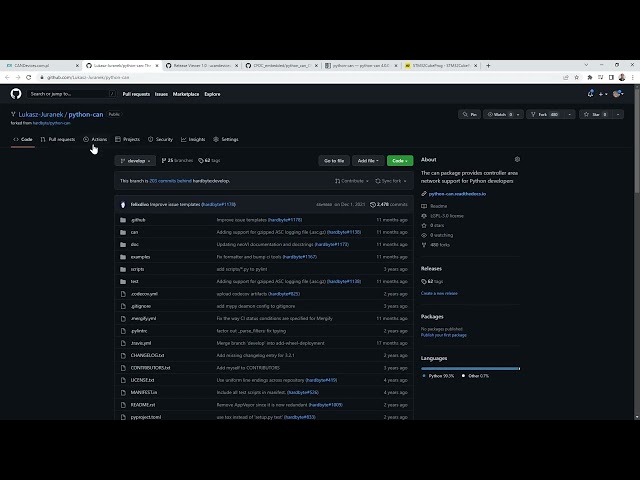
Task: Open the 2,478 commits history
Action: [389, 204]
